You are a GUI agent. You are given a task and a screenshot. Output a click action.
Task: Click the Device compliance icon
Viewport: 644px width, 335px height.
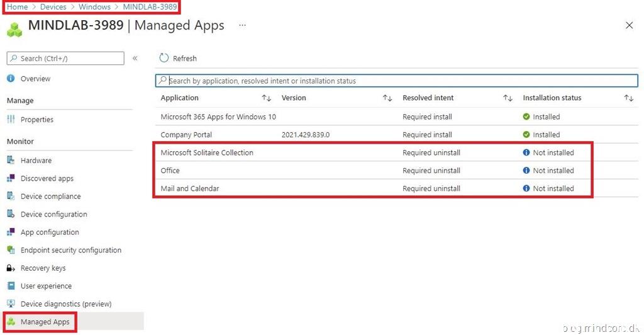pyautogui.click(x=11, y=196)
